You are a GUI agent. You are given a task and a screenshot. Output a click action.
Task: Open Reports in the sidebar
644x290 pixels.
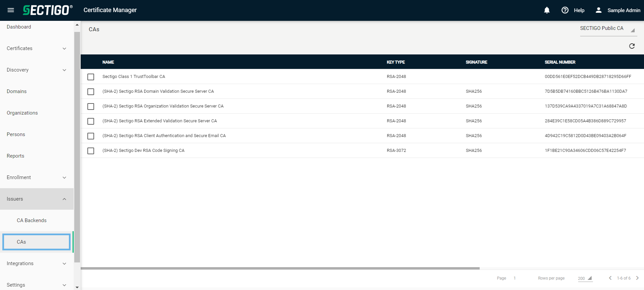pyautogui.click(x=15, y=156)
